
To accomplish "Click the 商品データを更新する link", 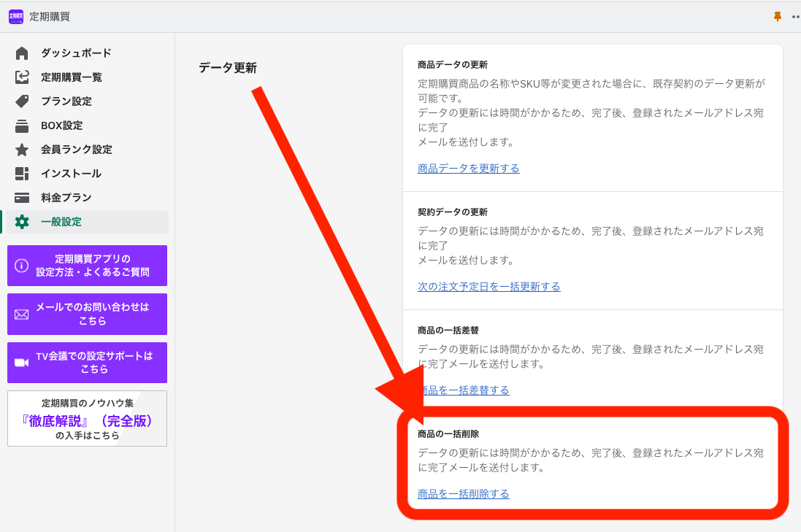I will 468,169.
